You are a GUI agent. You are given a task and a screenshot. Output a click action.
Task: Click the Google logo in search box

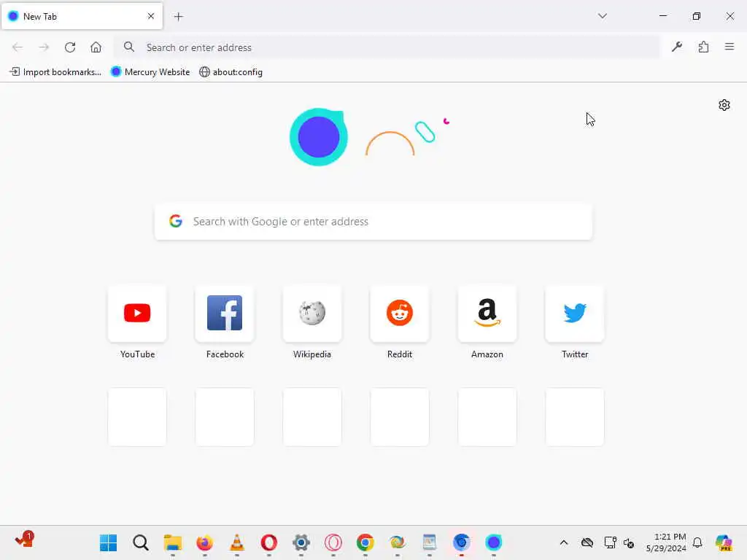(175, 221)
